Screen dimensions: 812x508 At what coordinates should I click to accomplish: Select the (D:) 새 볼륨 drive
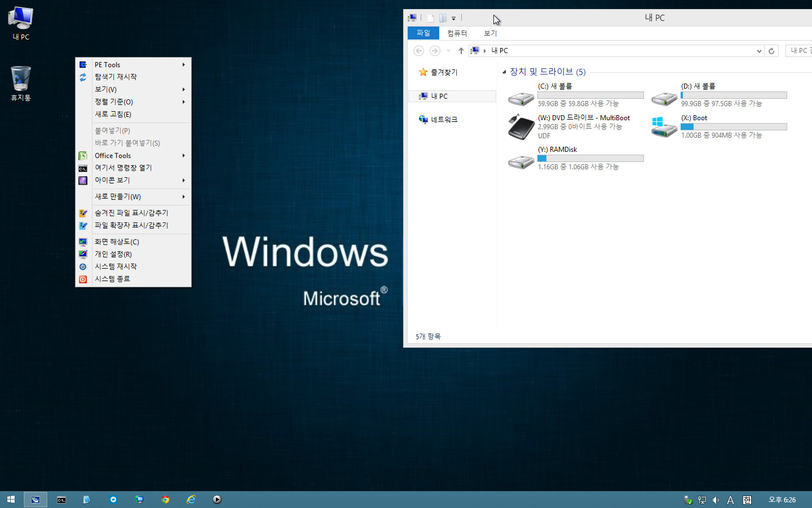point(718,95)
